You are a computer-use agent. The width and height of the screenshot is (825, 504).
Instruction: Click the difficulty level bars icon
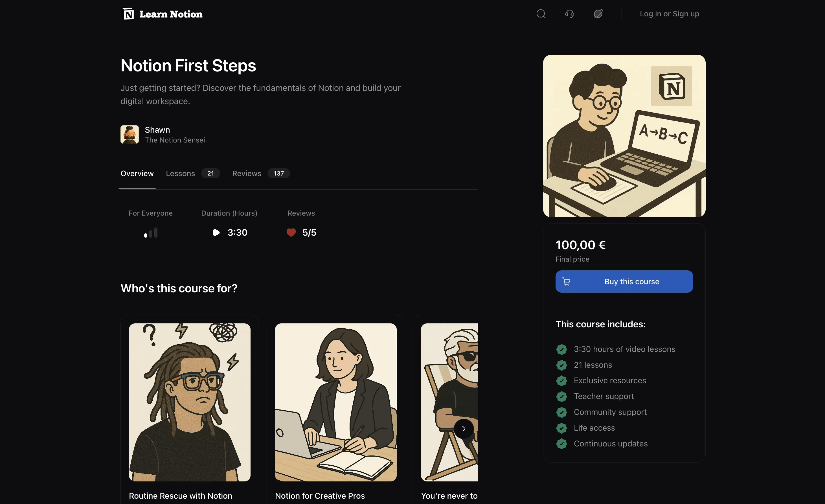click(x=151, y=233)
